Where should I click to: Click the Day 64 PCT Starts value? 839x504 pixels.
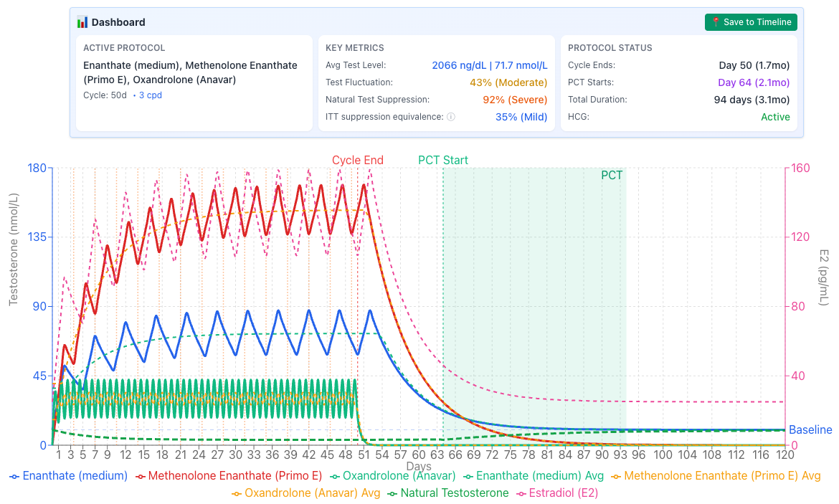(755, 82)
